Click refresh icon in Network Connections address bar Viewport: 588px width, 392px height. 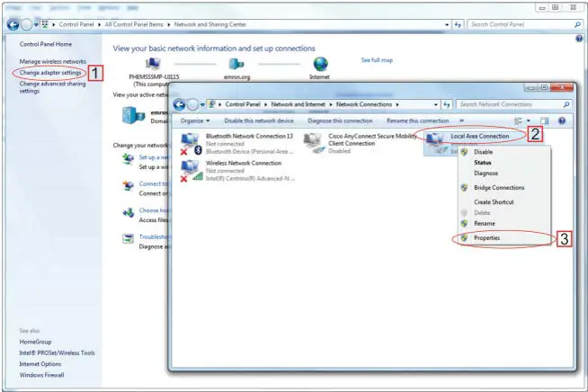[x=446, y=104]
